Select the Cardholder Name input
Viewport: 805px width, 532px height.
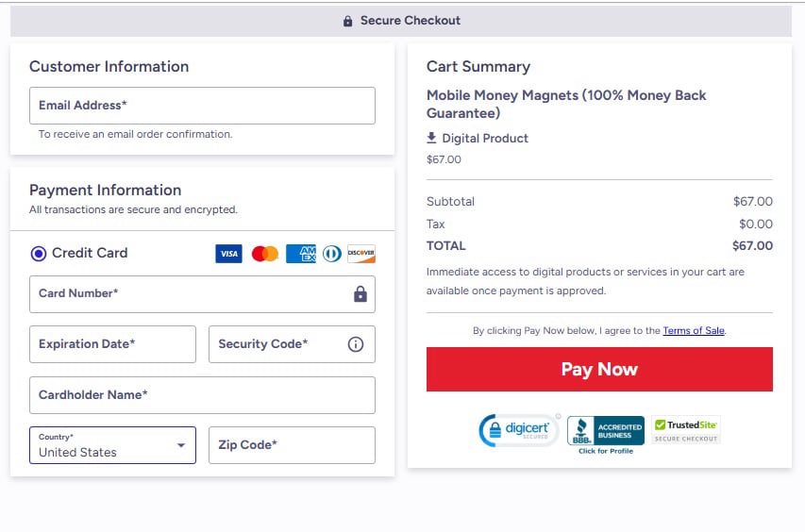202,395
